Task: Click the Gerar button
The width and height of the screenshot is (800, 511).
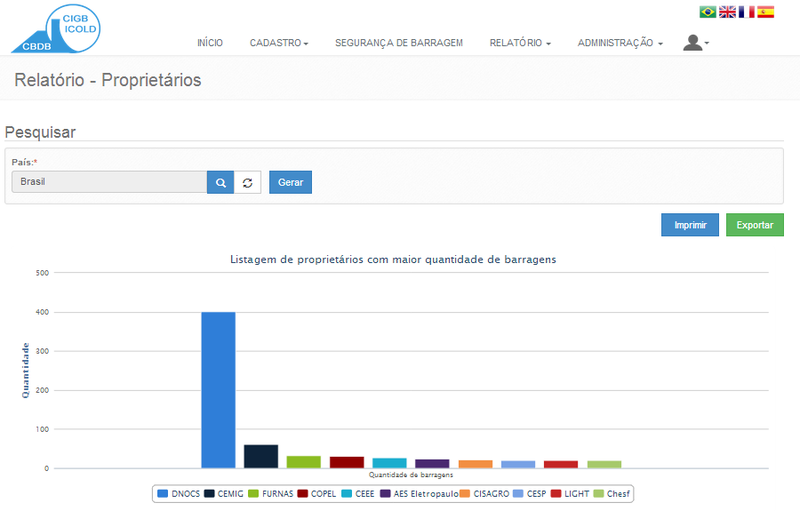Action: 290,182
